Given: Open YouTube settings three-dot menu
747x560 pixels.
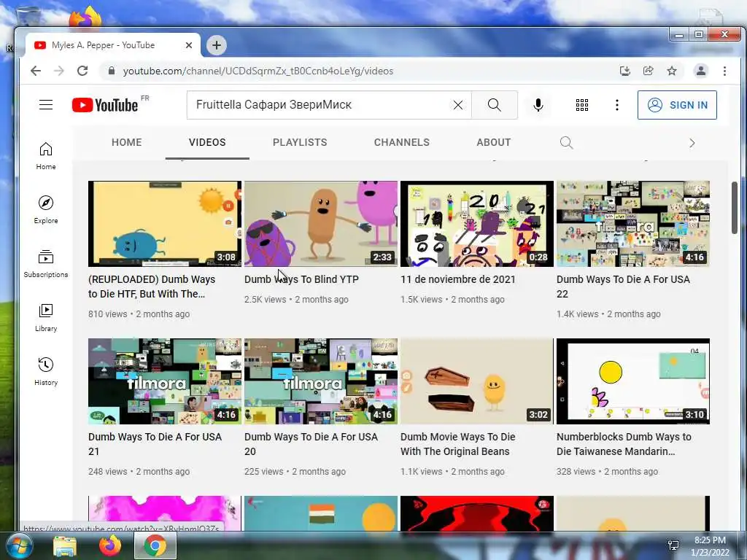Looking at the screenshot, I should pyautogui.click(x=617, y=105).
